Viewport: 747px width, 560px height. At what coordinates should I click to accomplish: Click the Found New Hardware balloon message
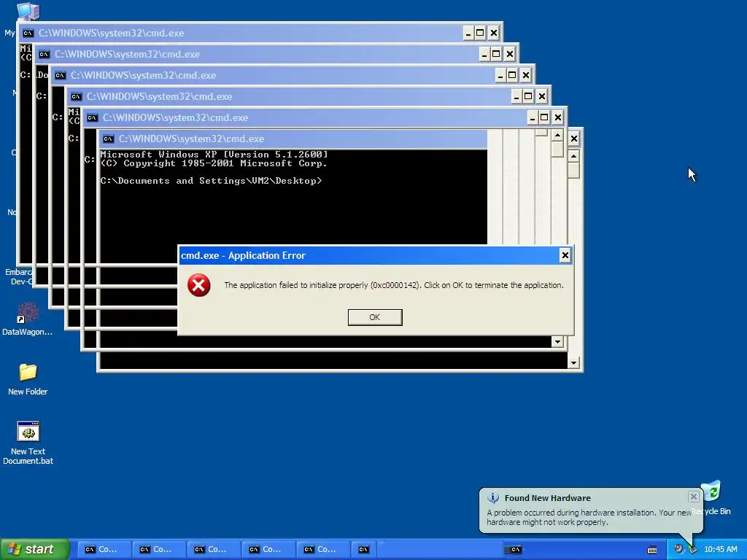[x=589, y=517]
